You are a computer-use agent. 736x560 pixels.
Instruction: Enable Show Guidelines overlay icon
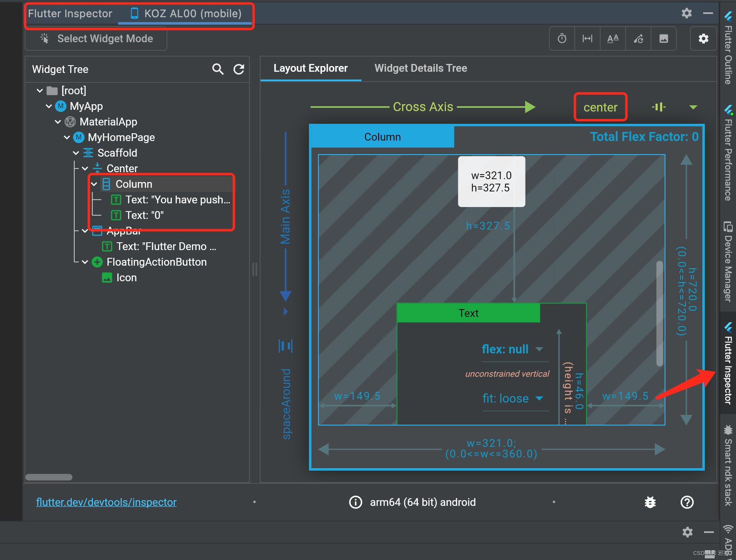click(587, 39)
